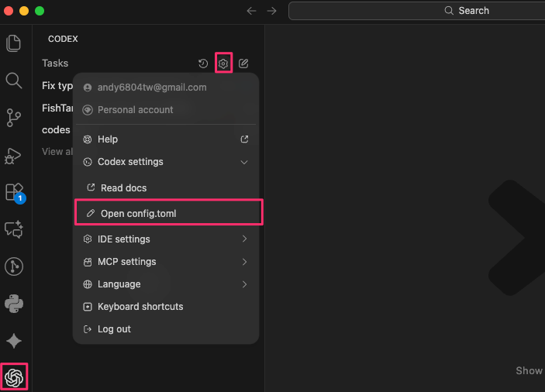
Task: Expand the IDE settings submenu
Action: tap(244, 239)
